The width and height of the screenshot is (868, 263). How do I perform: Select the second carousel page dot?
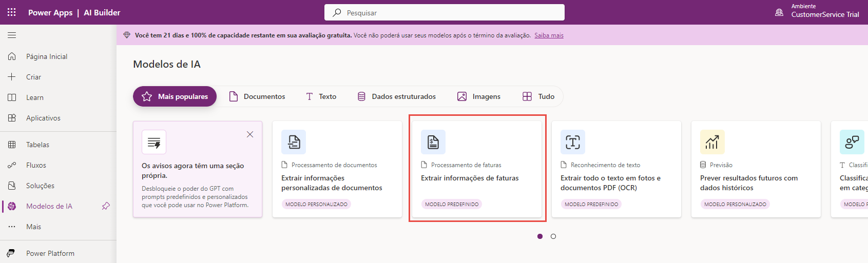pos(553,236)
